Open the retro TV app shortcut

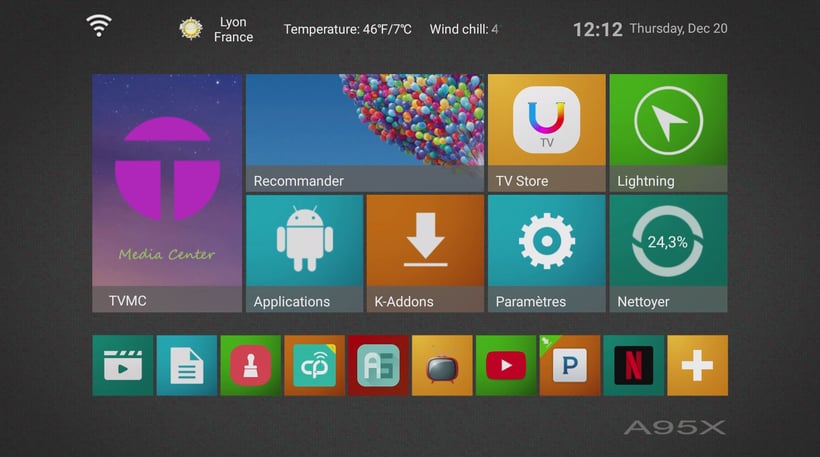click(442, 365)
